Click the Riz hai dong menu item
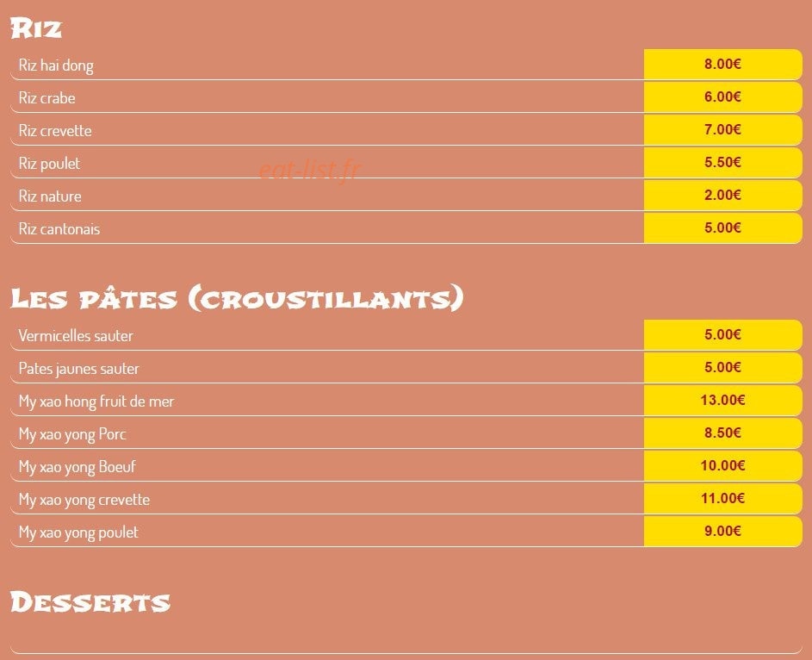Screen dimensions: 812x660 point(56,65)
